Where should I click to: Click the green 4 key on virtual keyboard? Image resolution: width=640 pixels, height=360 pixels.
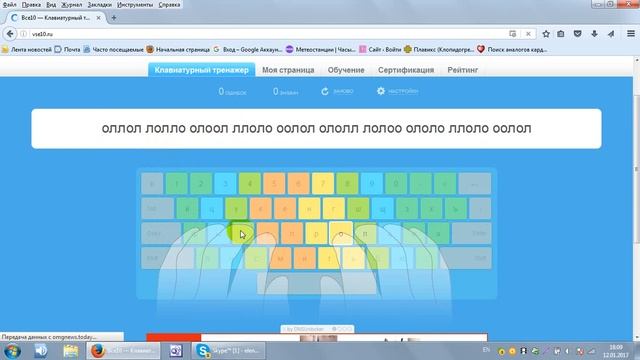click(x=250, y=183)
